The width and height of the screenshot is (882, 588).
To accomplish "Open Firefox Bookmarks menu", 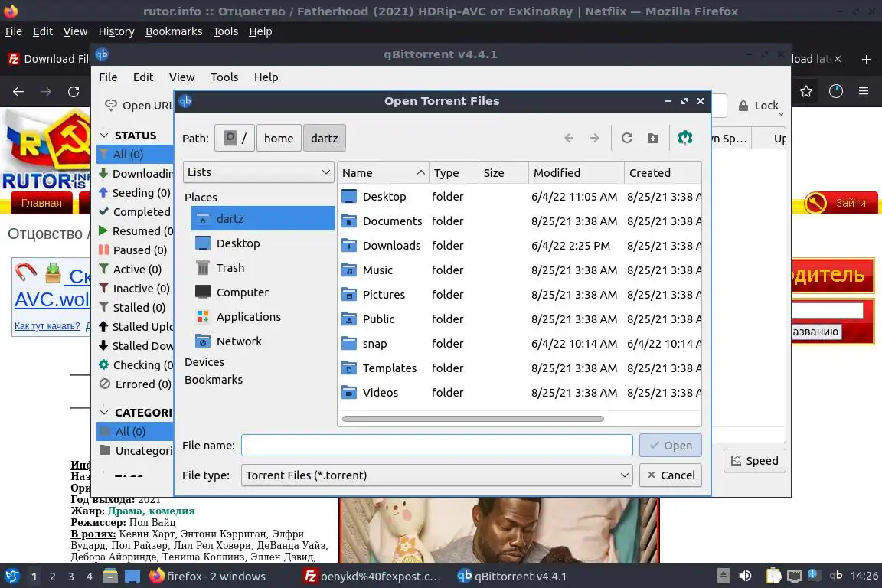I will click(x=174, y=31).
